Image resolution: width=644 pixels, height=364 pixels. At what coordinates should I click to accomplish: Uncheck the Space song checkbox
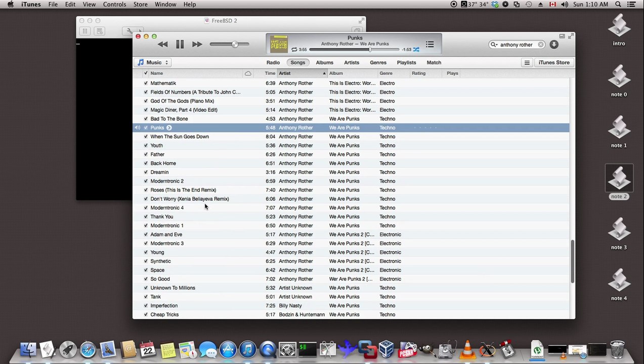(146, 270)
